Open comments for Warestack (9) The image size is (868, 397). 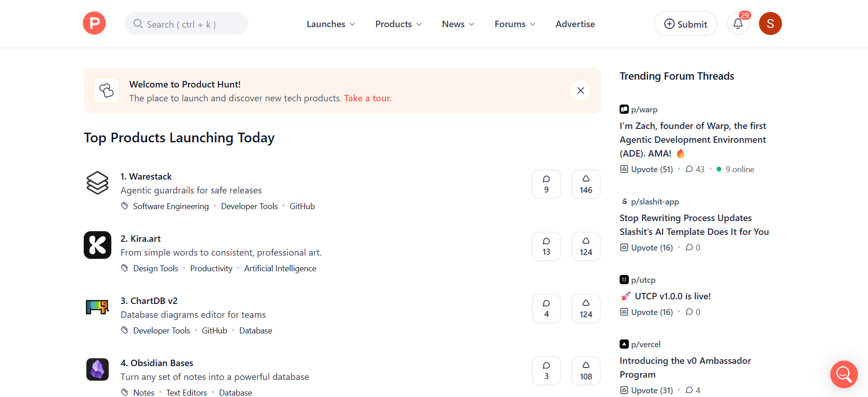(546, 184)
